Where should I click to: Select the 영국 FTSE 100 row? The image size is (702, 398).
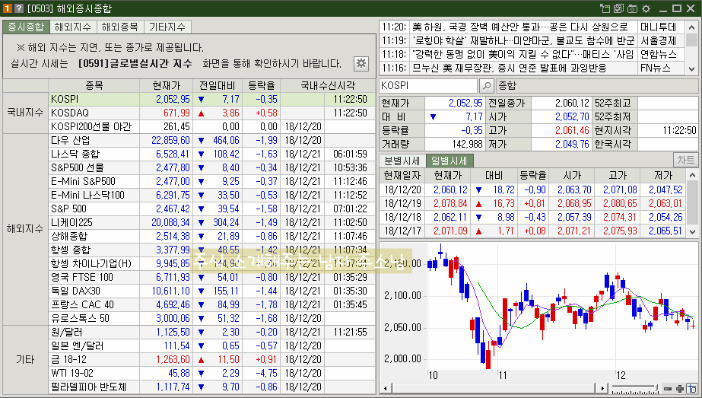point(212,277)
